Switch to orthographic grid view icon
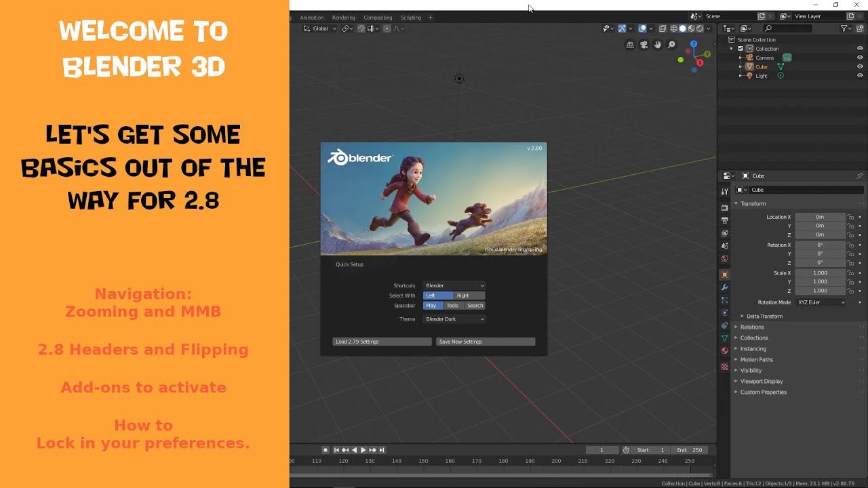Screen dimensions: 868x488 tap(630, 45)
